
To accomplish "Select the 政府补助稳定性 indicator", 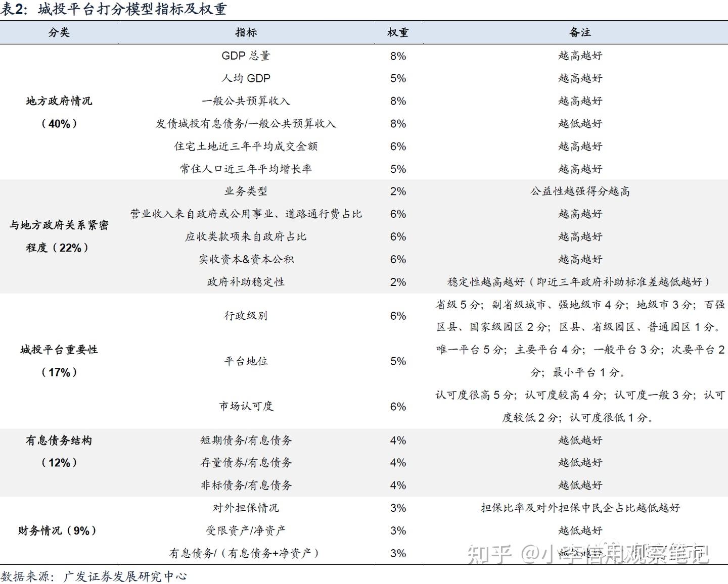I will [246, 282].
